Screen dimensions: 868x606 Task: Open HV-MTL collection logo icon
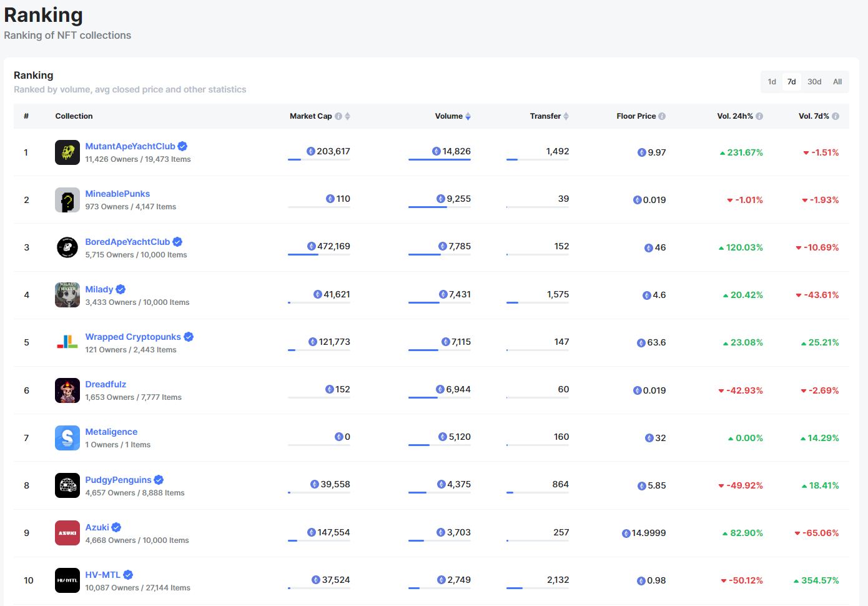point(67,580)
